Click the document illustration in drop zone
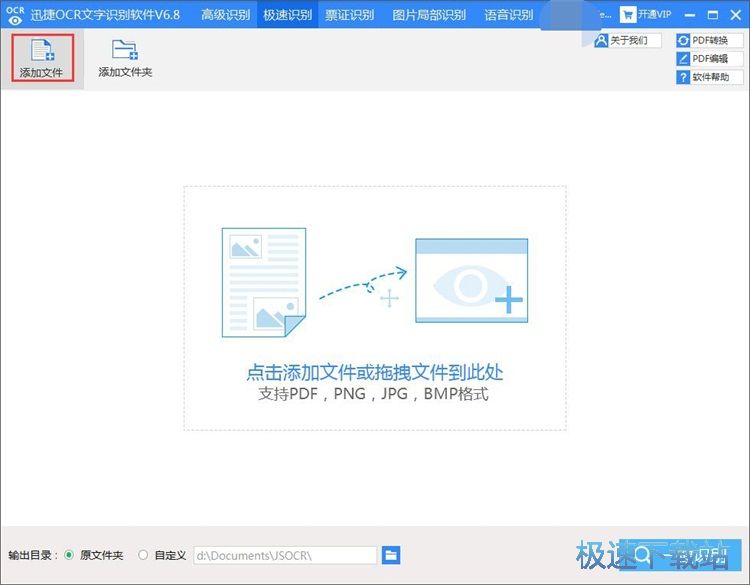The height and width of the screenshot is (585, 750). point(264,282)
